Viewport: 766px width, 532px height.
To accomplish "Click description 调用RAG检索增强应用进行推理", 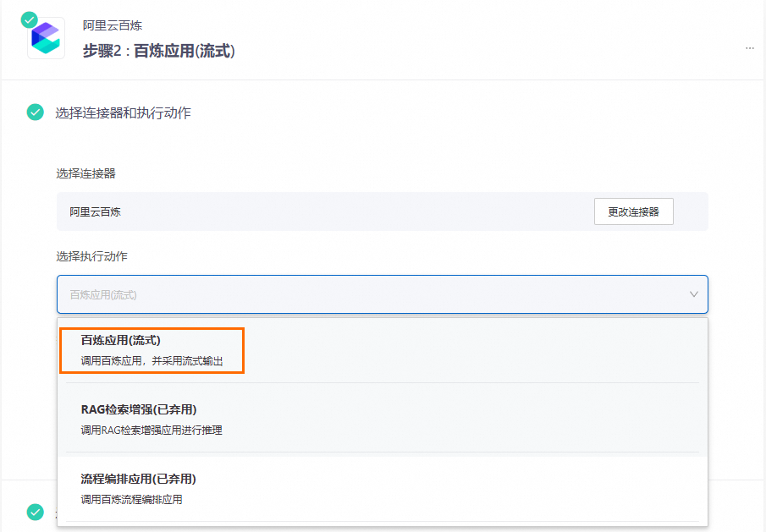I will (151, 430).
